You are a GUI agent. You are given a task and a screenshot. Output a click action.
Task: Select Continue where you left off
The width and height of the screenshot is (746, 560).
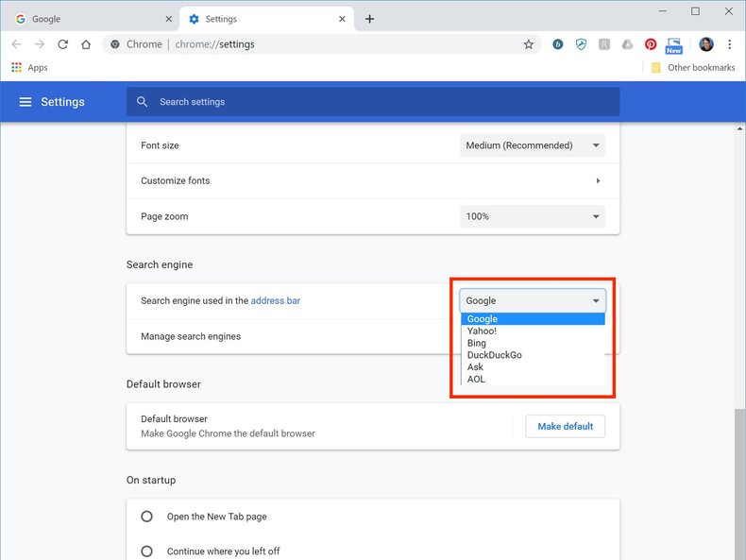tap(146, 552)
